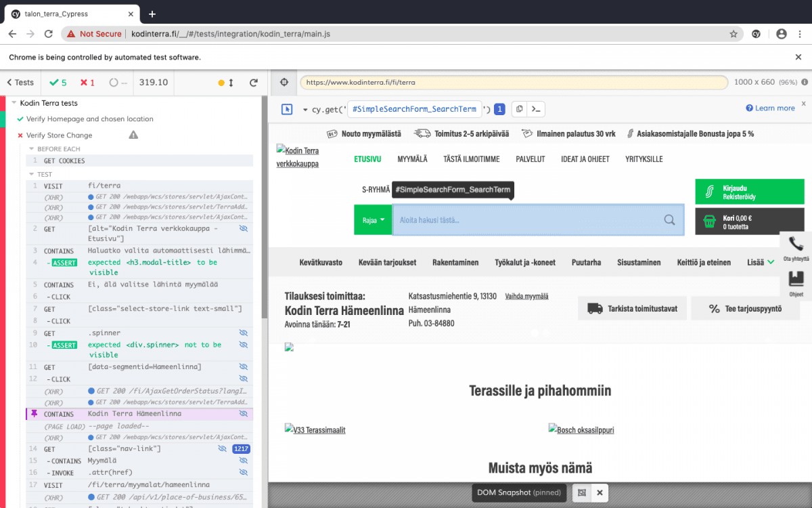Open the PALVELUT nav item
This screenshot has width=812, height=508.
point(530,159)
